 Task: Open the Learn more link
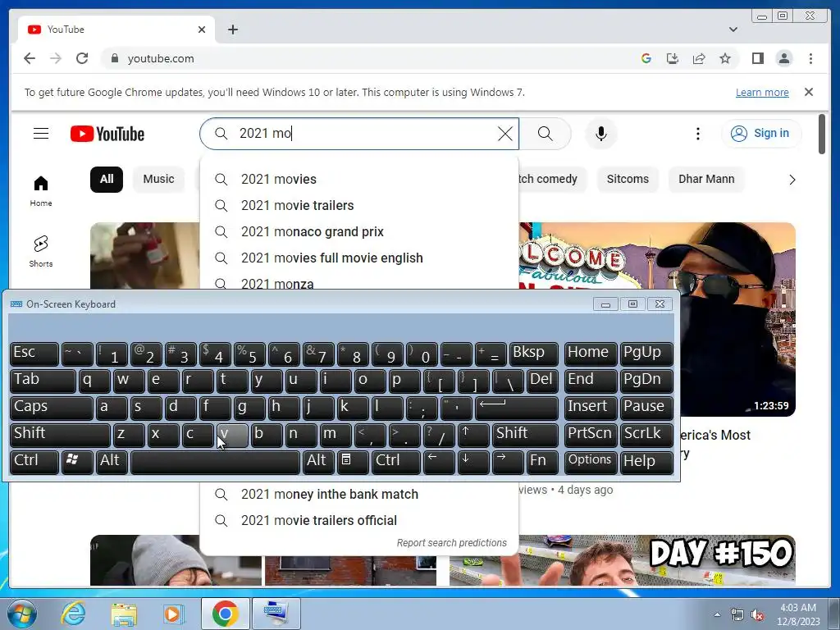(x=762, y=92)
